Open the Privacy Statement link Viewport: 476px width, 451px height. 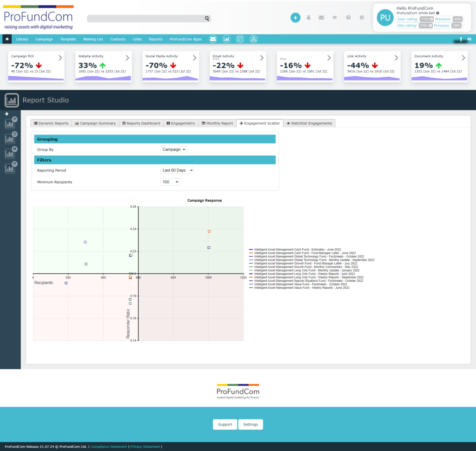click(x=145, y=447)
